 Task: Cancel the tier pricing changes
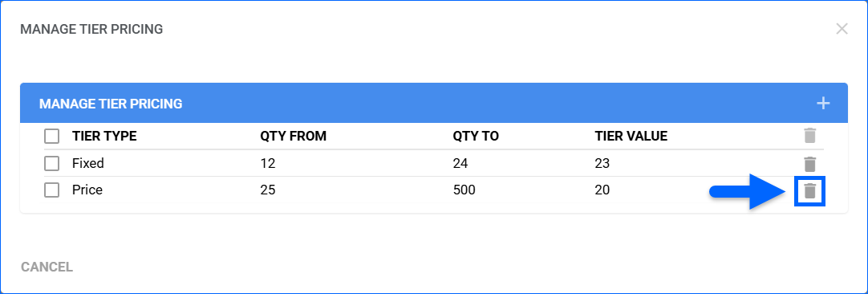pyautogui.click(x=47, y=267)
